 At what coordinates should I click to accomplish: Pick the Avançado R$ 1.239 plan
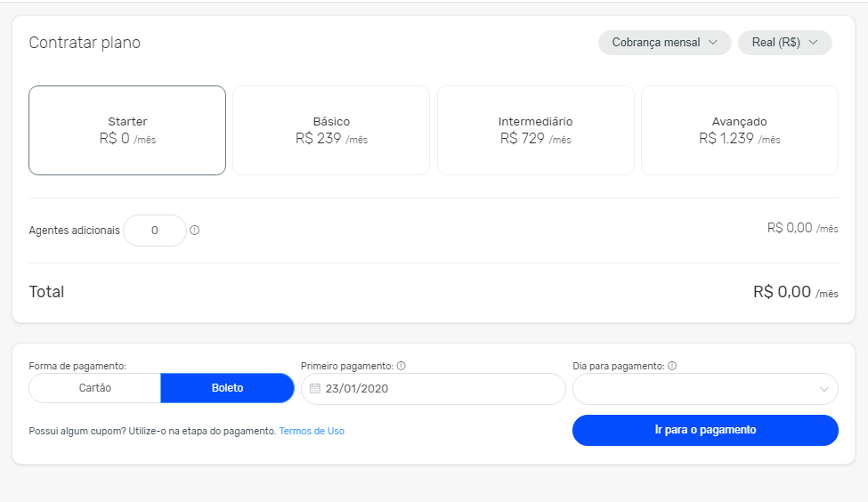(740, 130)
